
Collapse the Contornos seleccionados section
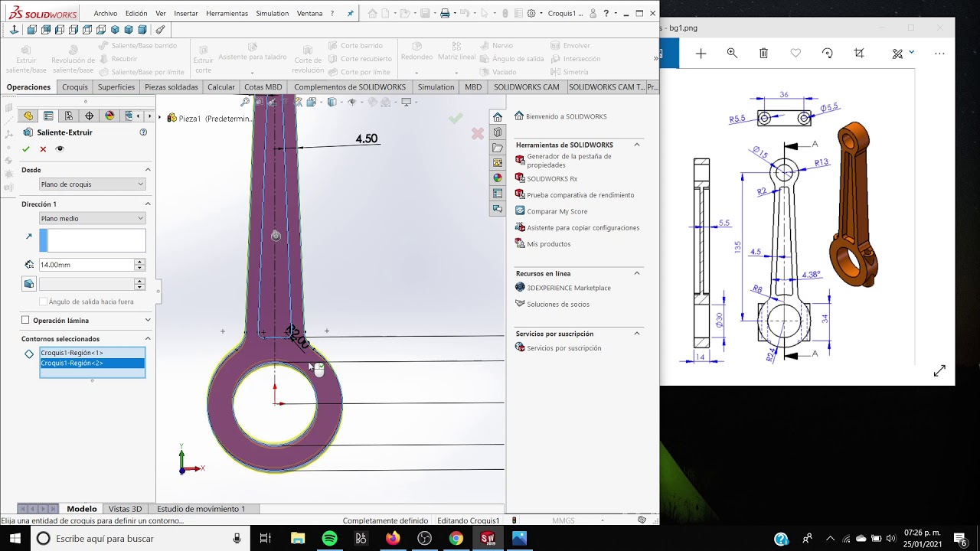[x=148, y=339]
